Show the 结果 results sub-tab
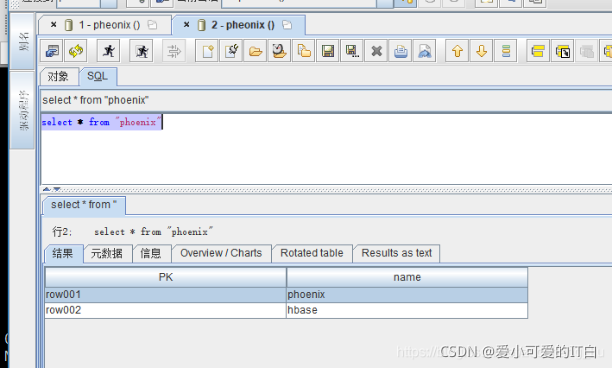 63,253
